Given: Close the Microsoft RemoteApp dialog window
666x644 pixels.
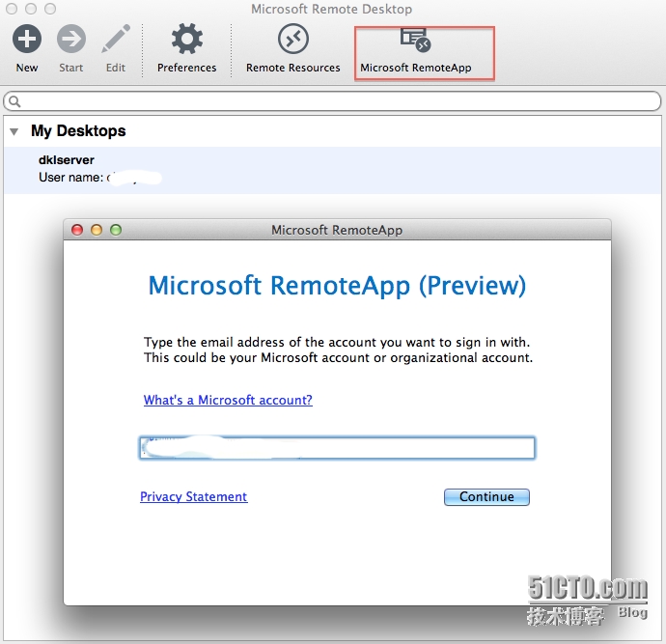Looking at the screenshot, I should pyautogui.click(x=77, y=230).
